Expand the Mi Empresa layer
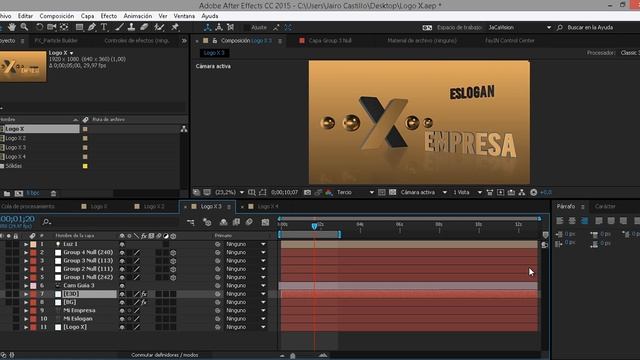 click(x=26, y=311)
